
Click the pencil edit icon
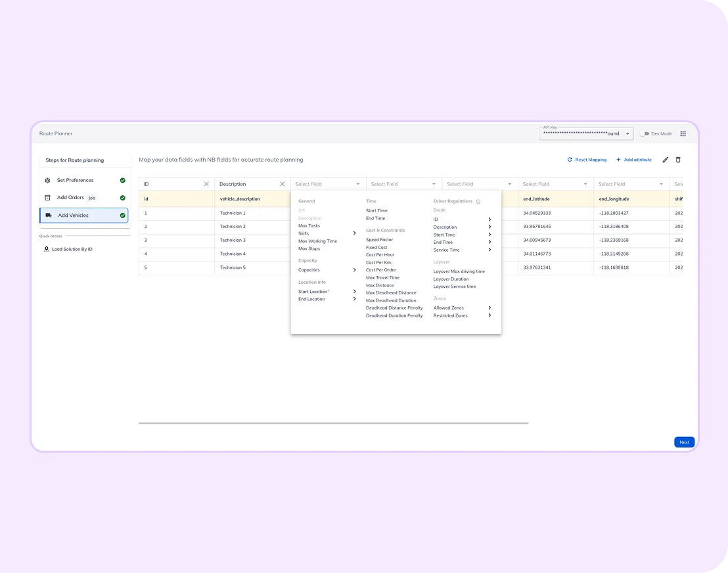click(666, 160)
